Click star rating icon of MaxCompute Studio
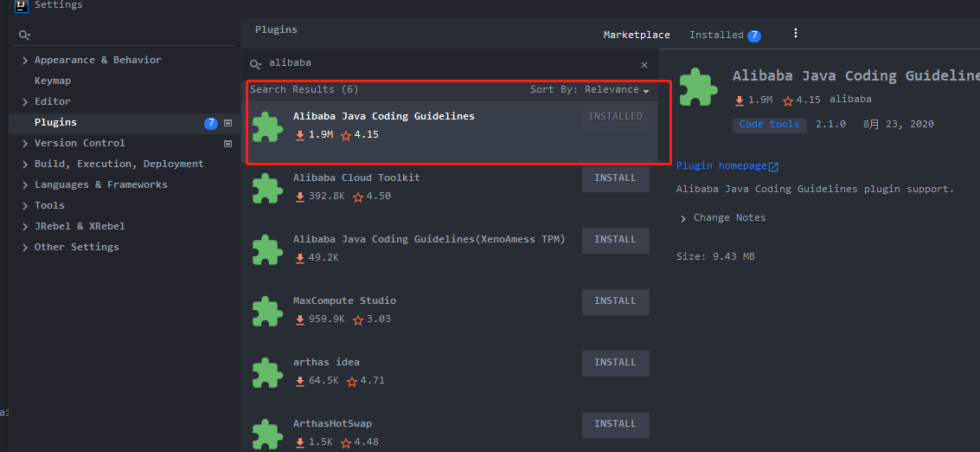 (358, 320)
